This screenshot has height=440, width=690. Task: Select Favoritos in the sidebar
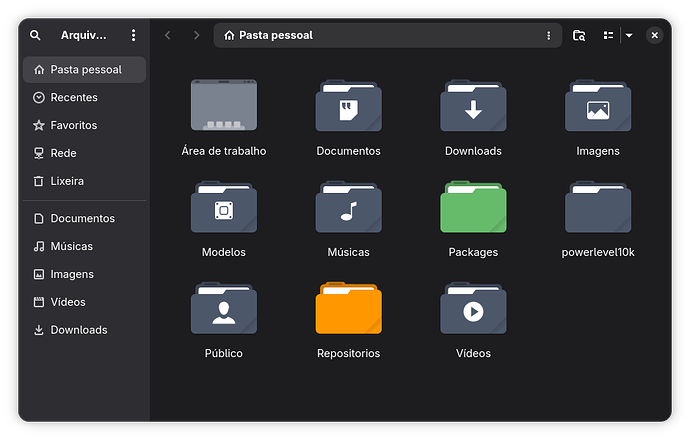click(73, 126)
